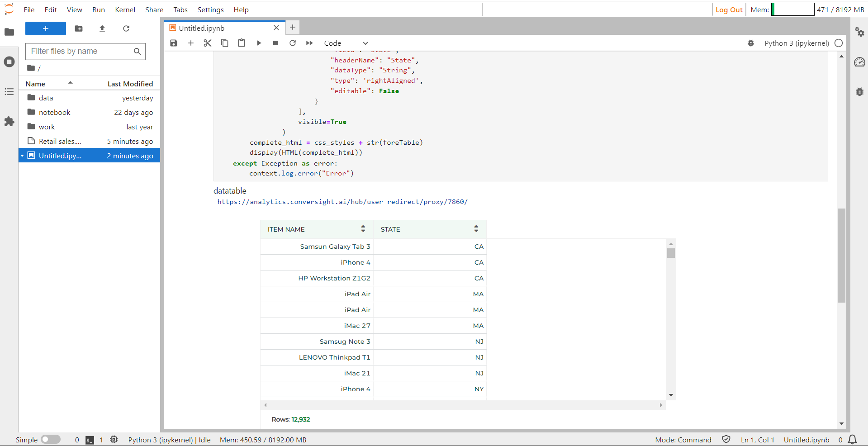Click the datatable vertical scrollbar thumb
The width and height of the screenshot is (868, 446).
pos(671,253)
